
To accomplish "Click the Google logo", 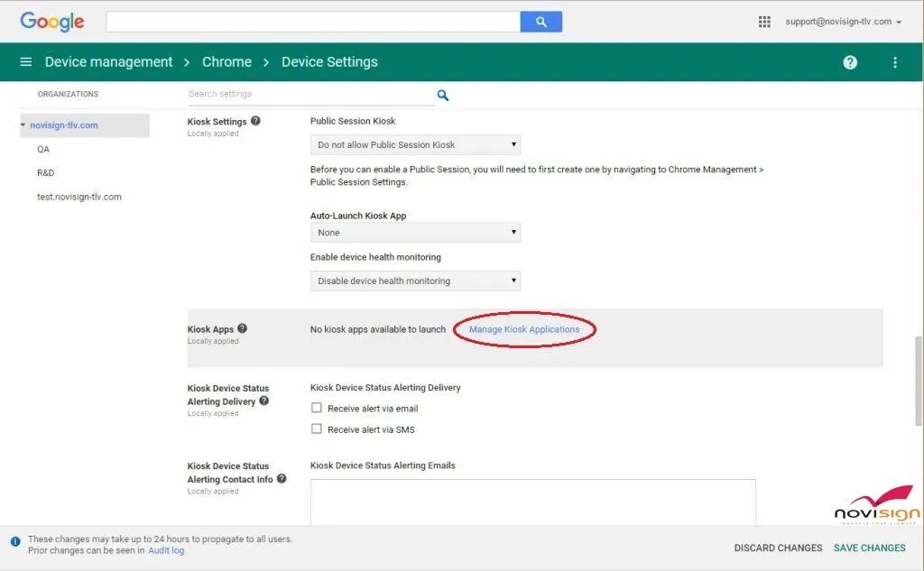I will pos(51,21).
